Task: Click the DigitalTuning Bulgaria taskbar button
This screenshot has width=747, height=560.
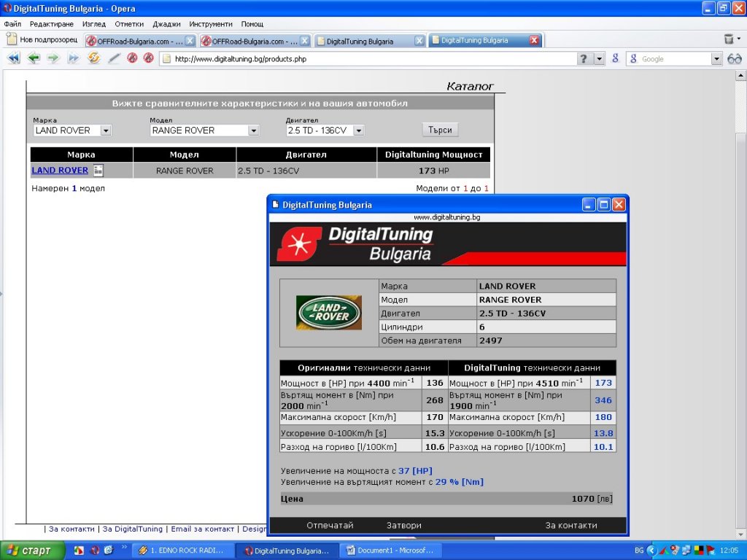Action: coord(287,551)
